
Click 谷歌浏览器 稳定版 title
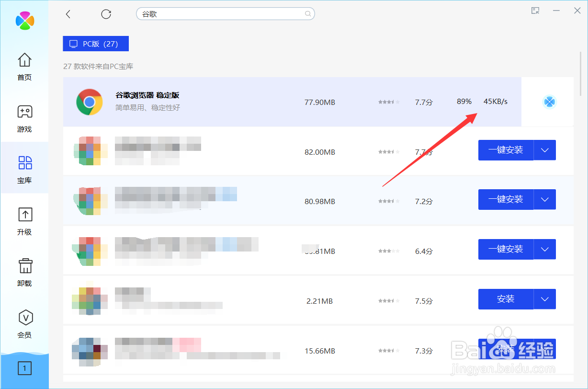(x=147, y=95)
